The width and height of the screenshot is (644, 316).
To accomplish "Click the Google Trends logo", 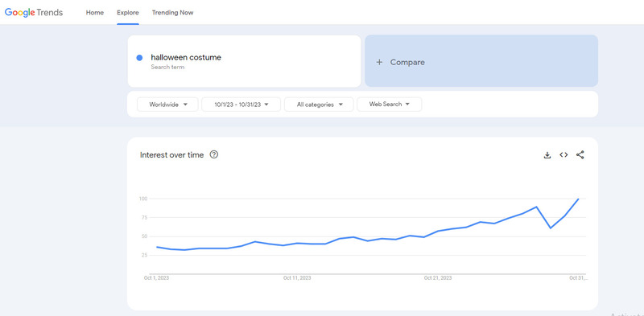I will [x=34, y=12].
